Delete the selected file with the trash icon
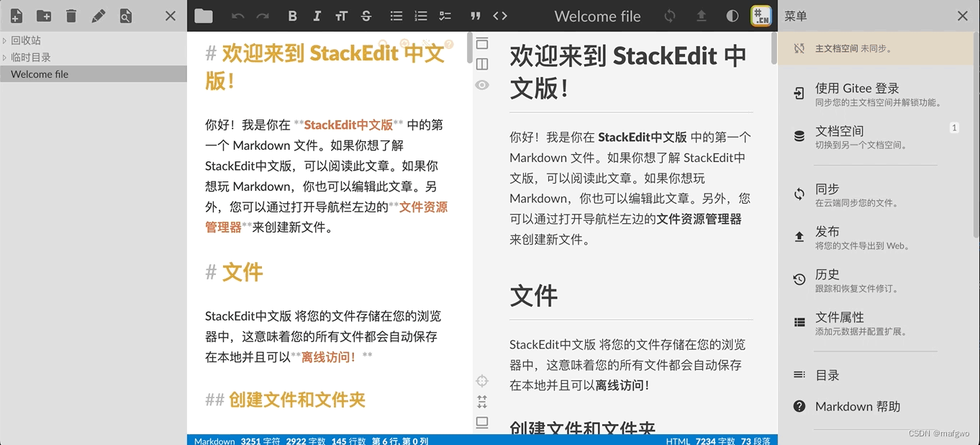The image size is (980, 445). coord(71,16)
